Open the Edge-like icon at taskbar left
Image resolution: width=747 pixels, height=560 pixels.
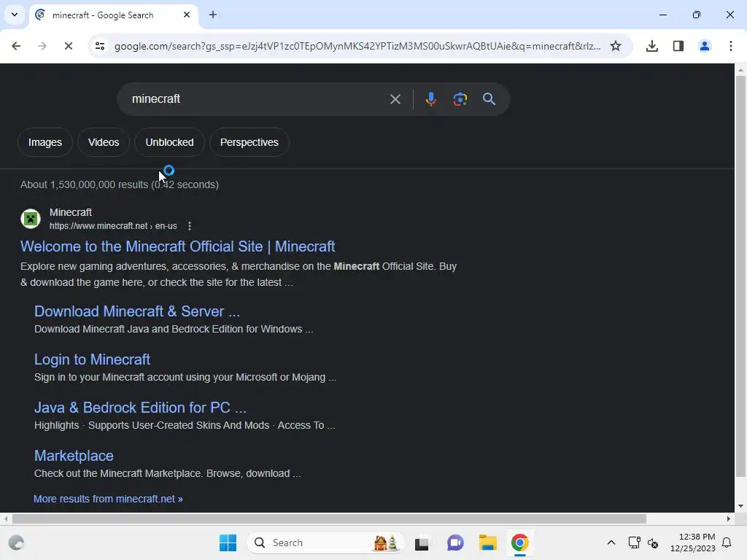pyautogui.click(x=16, y=542)
